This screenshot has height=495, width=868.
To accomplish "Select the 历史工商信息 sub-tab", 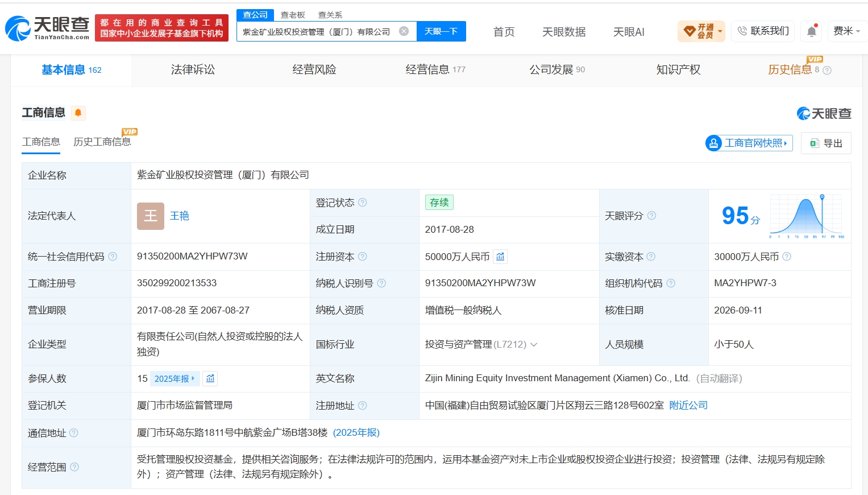I will click(x=102, y=142).
